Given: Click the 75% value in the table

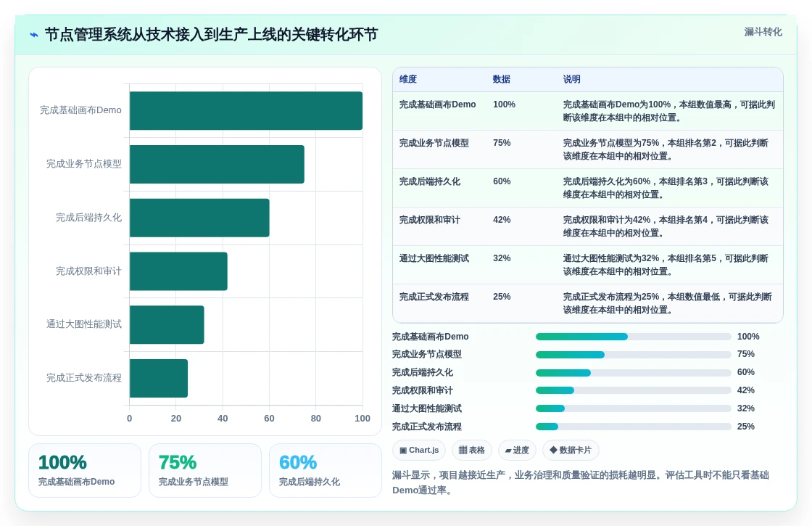Looking at the screenshot, I should click(502, 143).
